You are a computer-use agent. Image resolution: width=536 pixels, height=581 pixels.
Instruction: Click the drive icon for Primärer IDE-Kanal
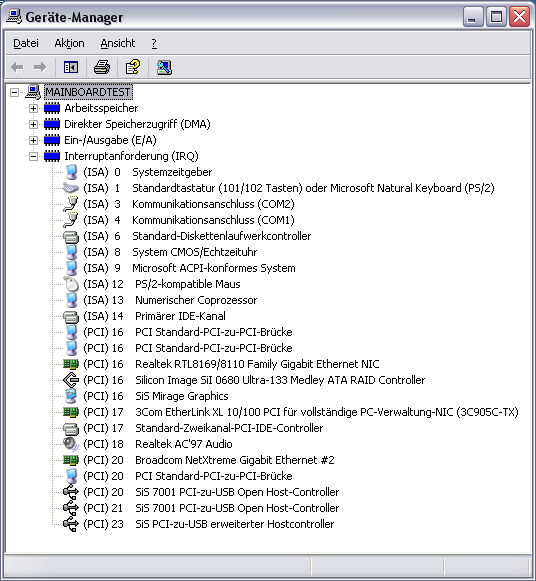pyautogui.click(x=71, y=316)
